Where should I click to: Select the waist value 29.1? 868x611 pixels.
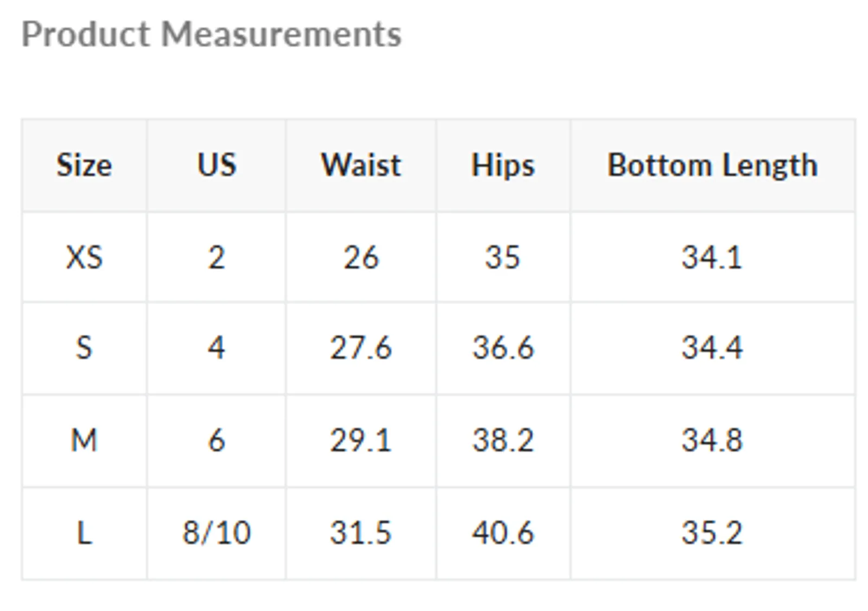pos(361,440)
